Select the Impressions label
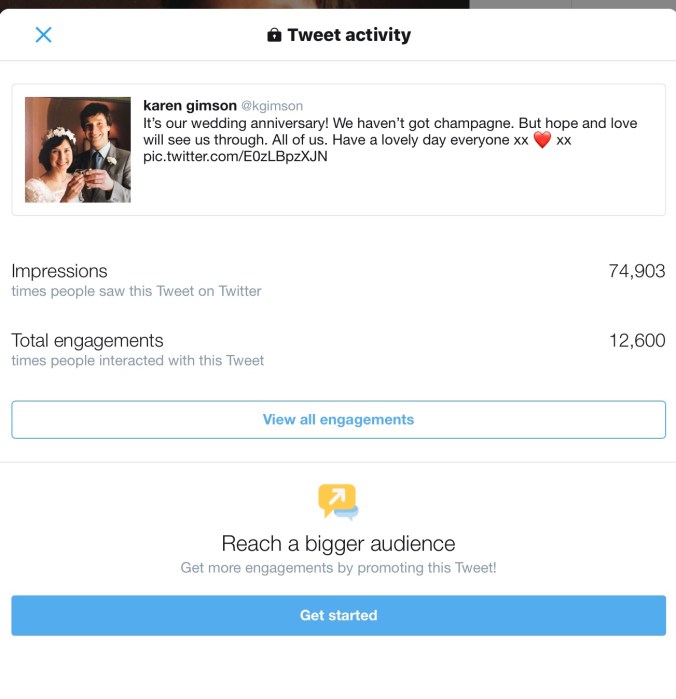This screenshot has width=676, height=699. tap(59, 271)
